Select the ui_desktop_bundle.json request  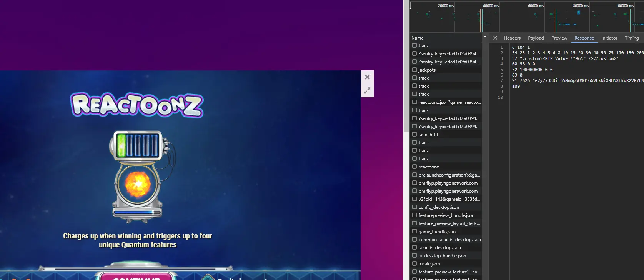click(446, 256)
